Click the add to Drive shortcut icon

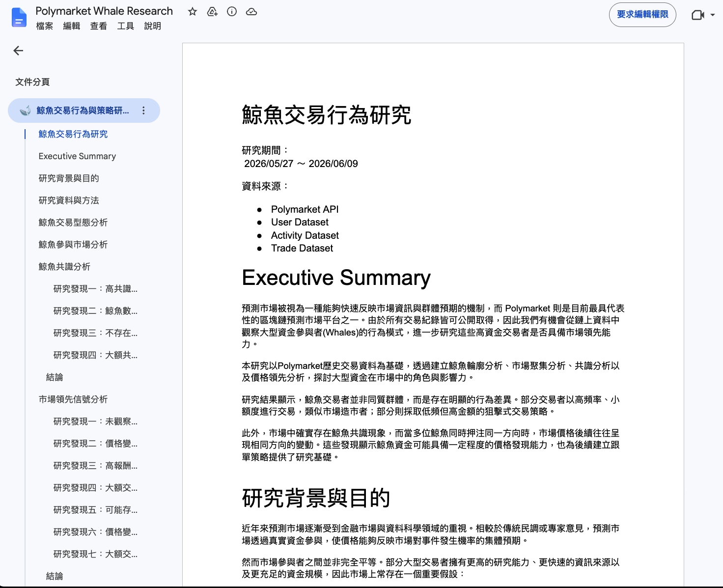click(x=212, y=11)
